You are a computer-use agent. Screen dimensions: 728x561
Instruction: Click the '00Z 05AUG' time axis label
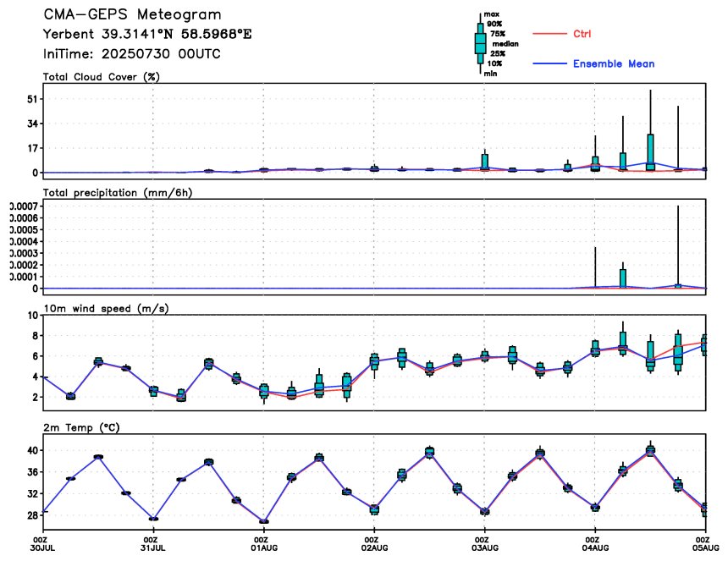706,544
